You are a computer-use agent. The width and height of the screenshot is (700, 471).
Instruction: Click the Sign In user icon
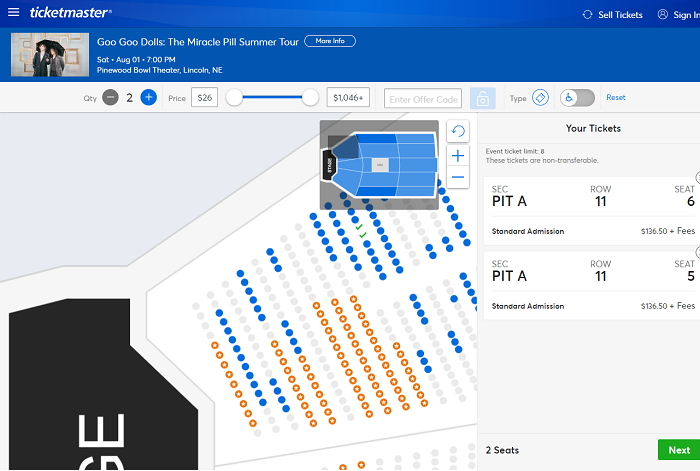663,14
